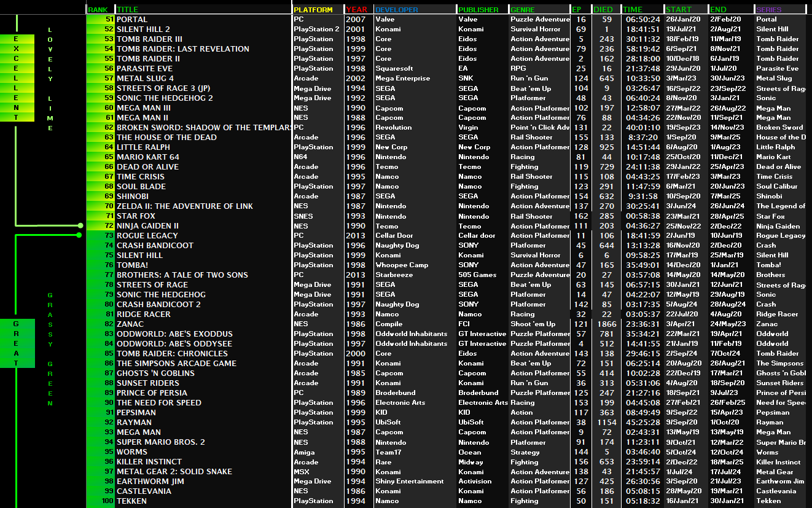Click the ZELDA II: THE ADVENTURE OF LINK title
This screenshot has height=508, width=812.
pyautogui.click(x=185, y=206)
